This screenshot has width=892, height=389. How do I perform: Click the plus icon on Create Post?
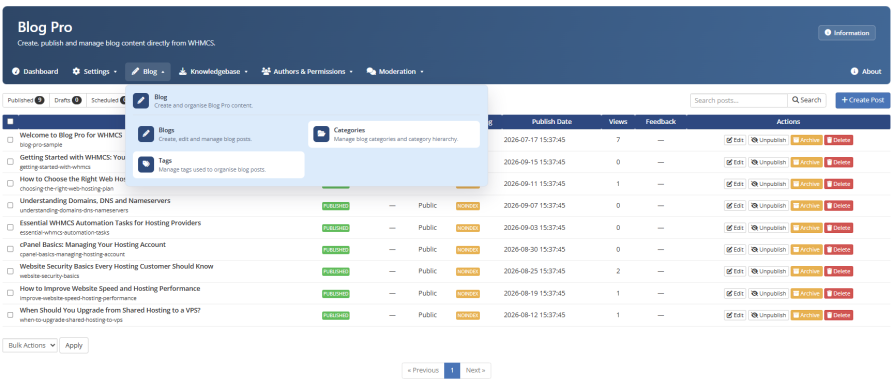844,100
